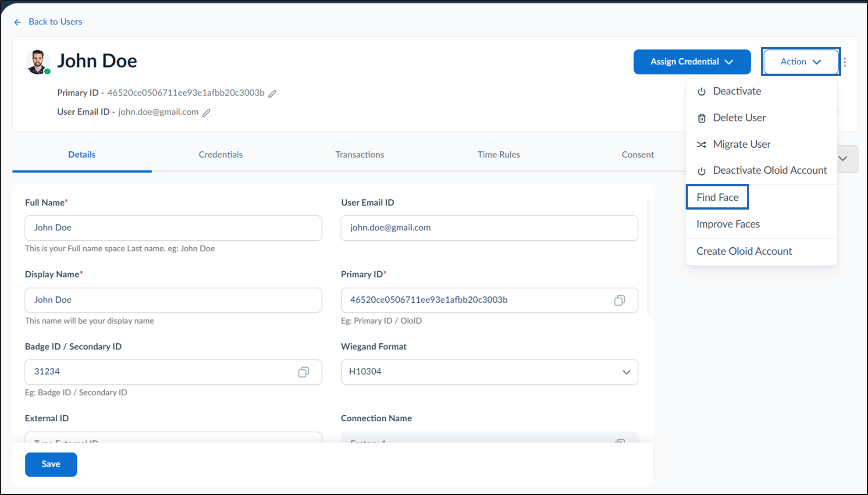The image size is (868, 495).
Task: Expand the Assign Credential dropdown
Action: click(x=692, y=62)
